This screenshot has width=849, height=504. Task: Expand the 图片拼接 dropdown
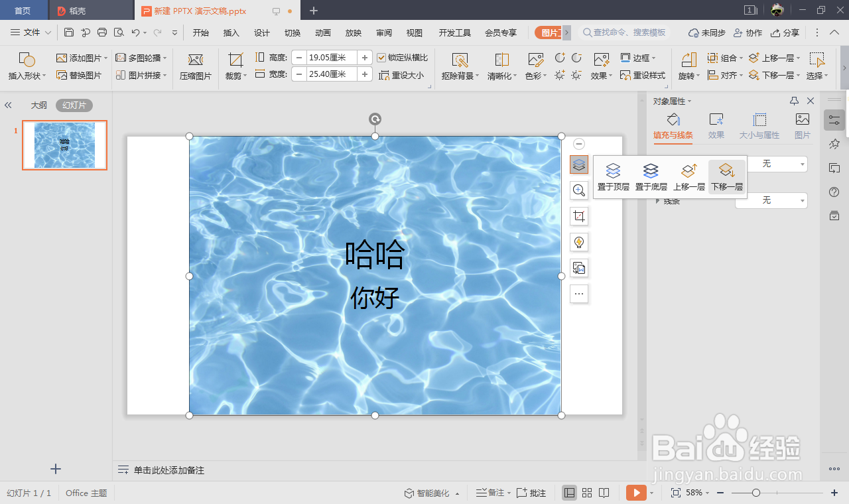(x=164, y=76)
